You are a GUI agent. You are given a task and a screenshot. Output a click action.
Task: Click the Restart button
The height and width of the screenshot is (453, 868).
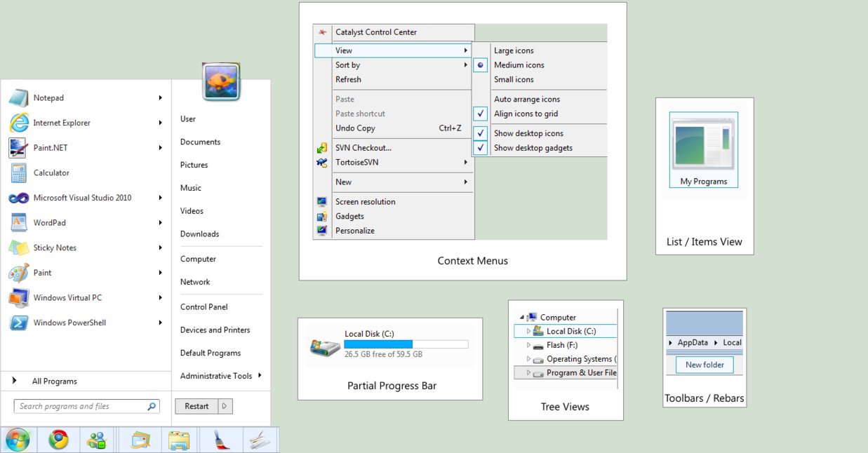tap(199, 405)
